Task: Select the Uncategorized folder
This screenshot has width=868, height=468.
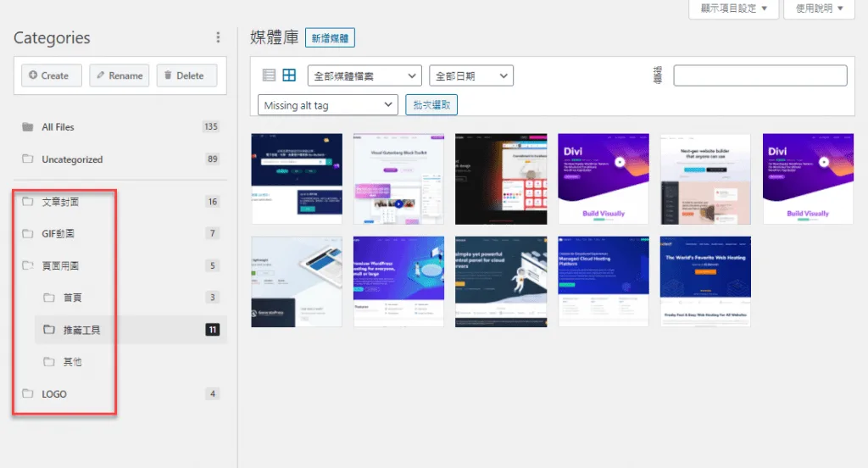Action: point(120,159)
